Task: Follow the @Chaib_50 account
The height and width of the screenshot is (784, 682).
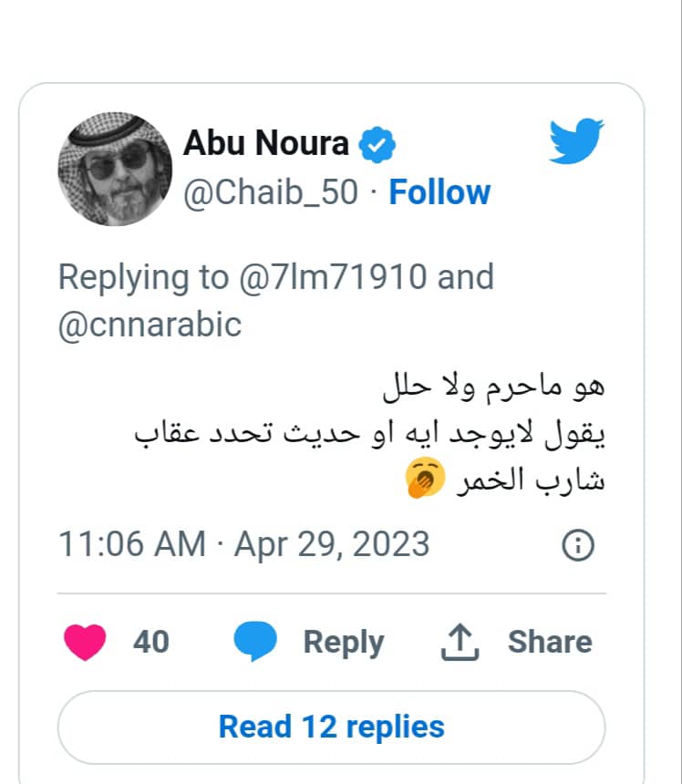Action: coord(439,192)
